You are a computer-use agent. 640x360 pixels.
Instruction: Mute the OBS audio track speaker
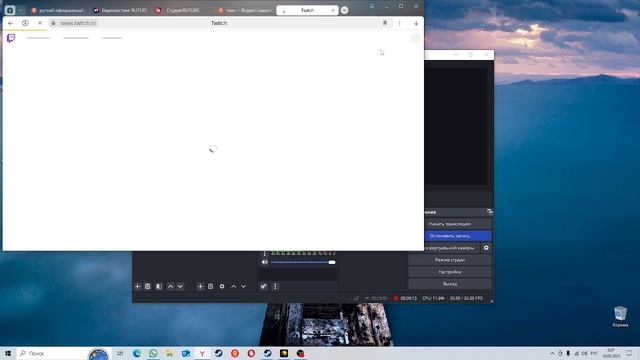265,262
